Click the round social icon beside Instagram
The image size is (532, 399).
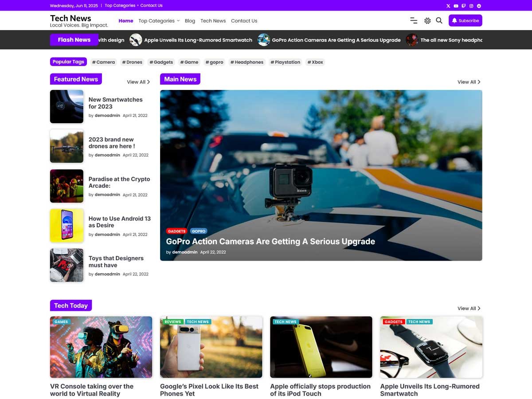[x=479, y=6]
